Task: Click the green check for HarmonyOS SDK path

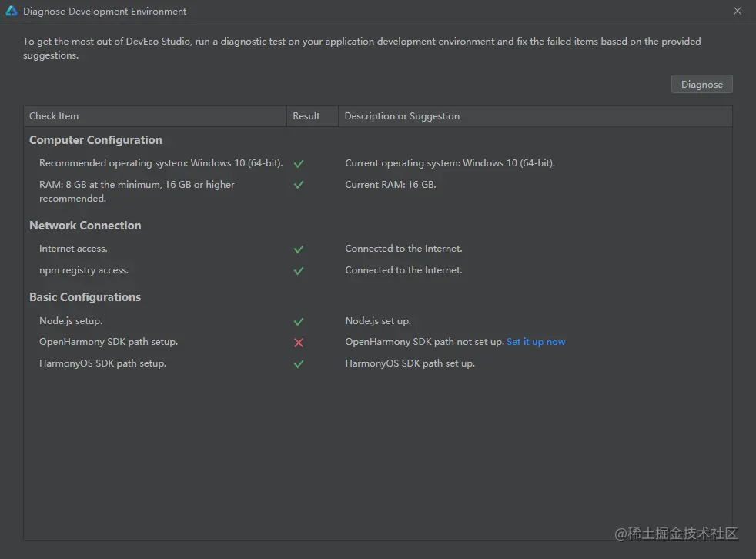Action: pos(299,364)
